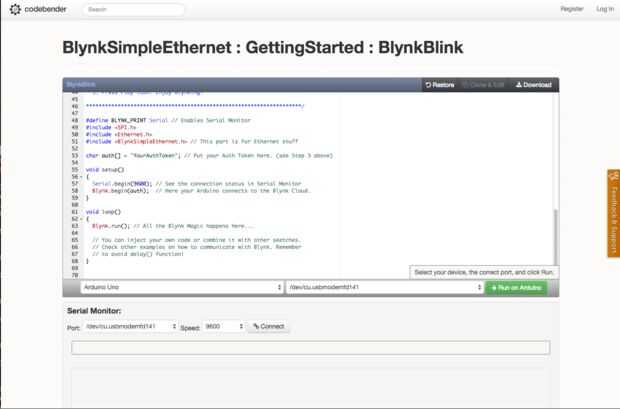The height and width of the screenshot is (409, 620).
Task: Open the Arduino Uno board dropdown
Action: pos(182,287)
